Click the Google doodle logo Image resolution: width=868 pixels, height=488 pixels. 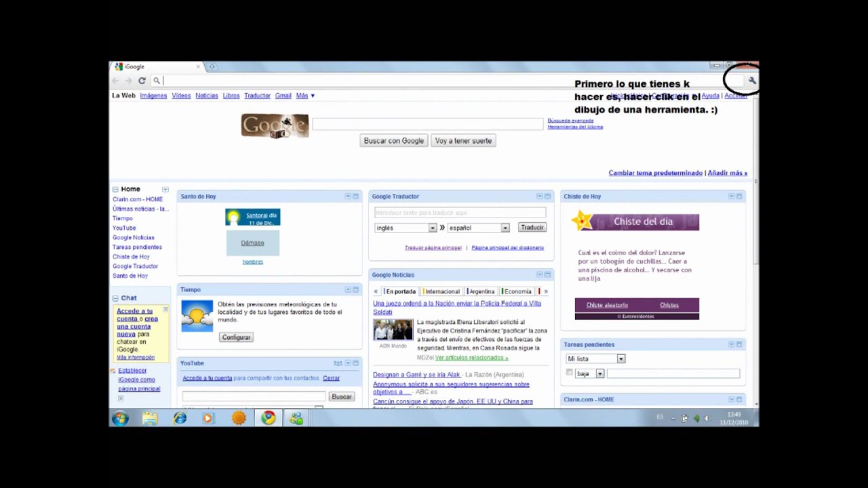tap(275, 126)
